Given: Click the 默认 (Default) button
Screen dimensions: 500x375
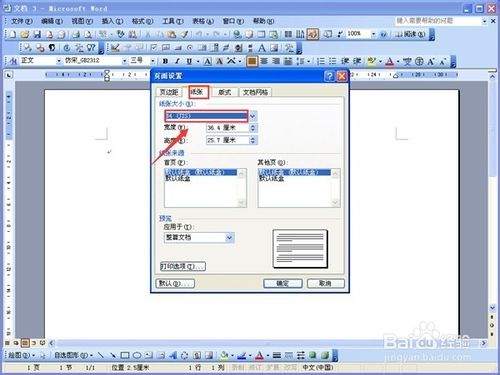Looking at the screenshot, I should [x=175, y=283].
